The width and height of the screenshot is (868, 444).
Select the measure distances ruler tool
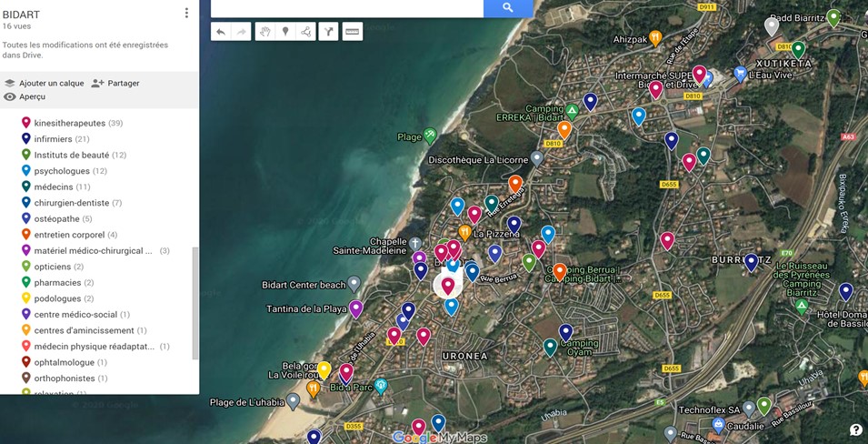coord(352,32)
